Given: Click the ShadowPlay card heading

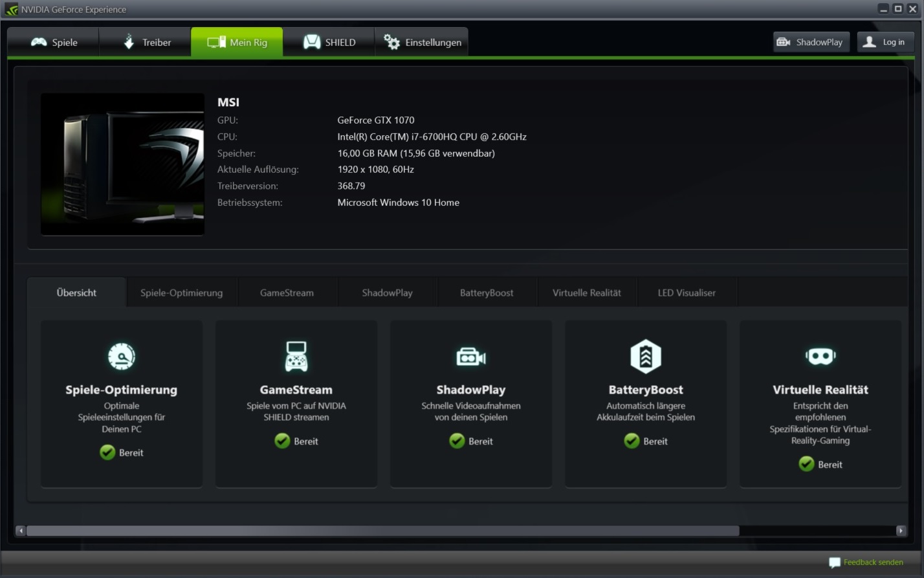Looking at the screenshot, I should tap(471, 390).
